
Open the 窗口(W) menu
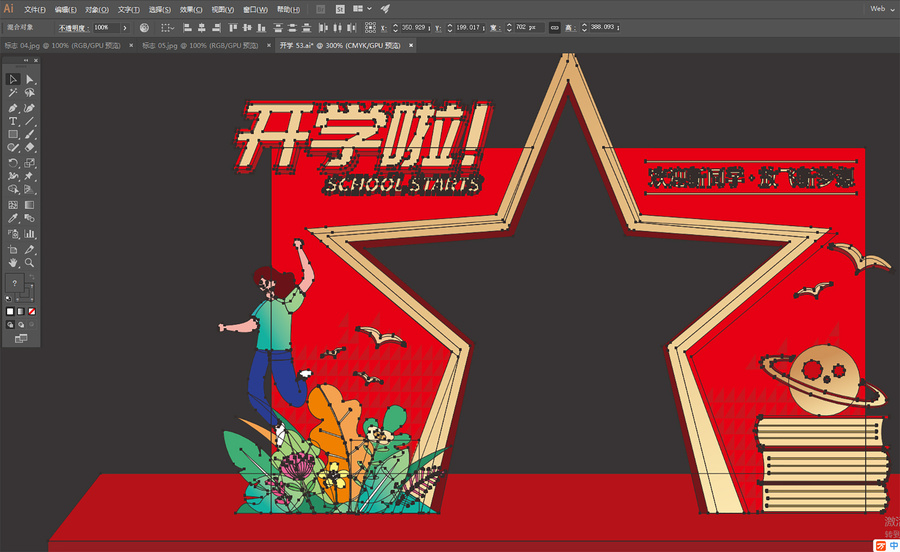255,10
